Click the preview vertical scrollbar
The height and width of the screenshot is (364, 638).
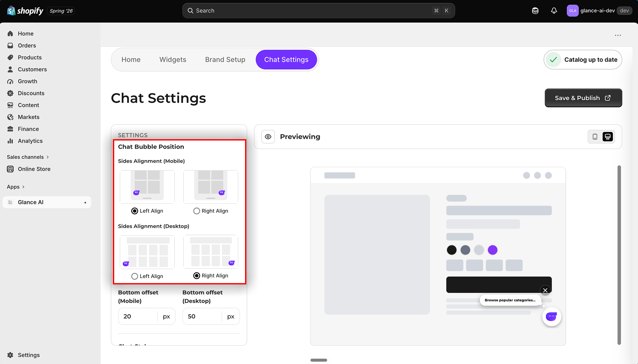point(619,255)
